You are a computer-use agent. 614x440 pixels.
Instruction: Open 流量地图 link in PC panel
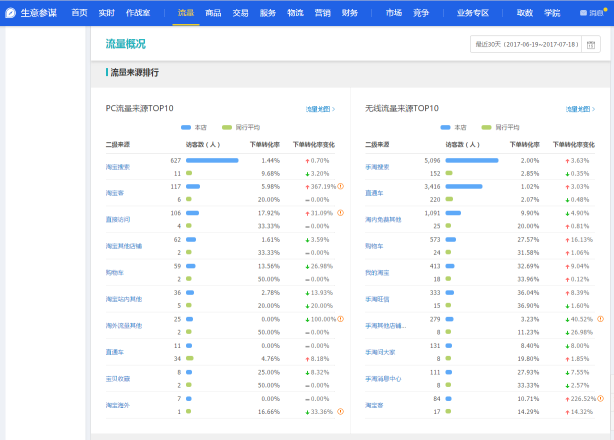tap(320, 109)
